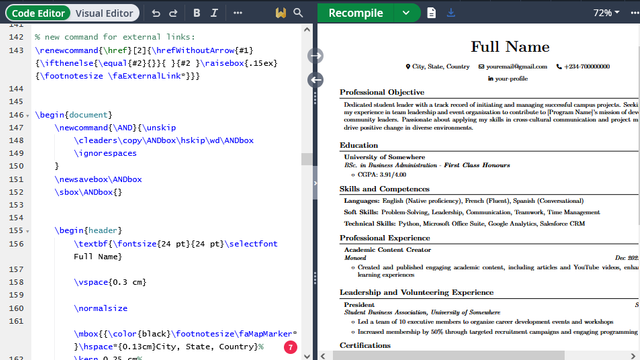Open the Writefull icon in toolbar

coord(280,13)
